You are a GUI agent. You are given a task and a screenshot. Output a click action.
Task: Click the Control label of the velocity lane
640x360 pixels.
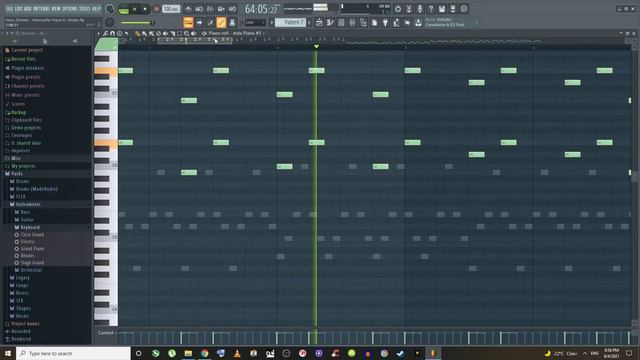tap(105, 333)
